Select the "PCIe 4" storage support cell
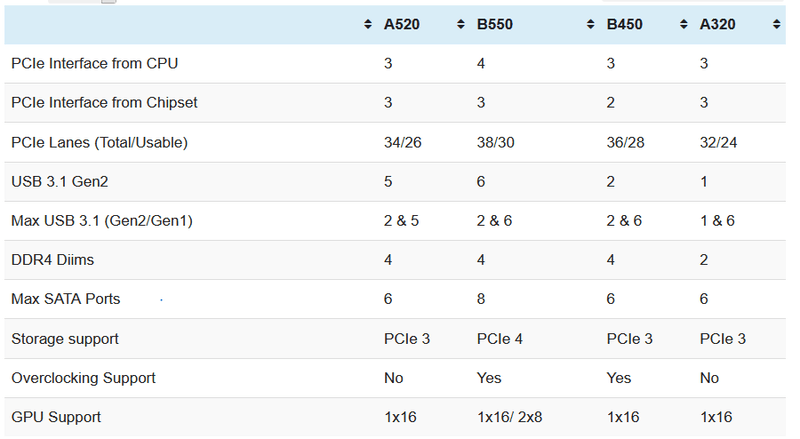This screenshot has height=439, width=800. pyautogui.click(x=500, y=339)
